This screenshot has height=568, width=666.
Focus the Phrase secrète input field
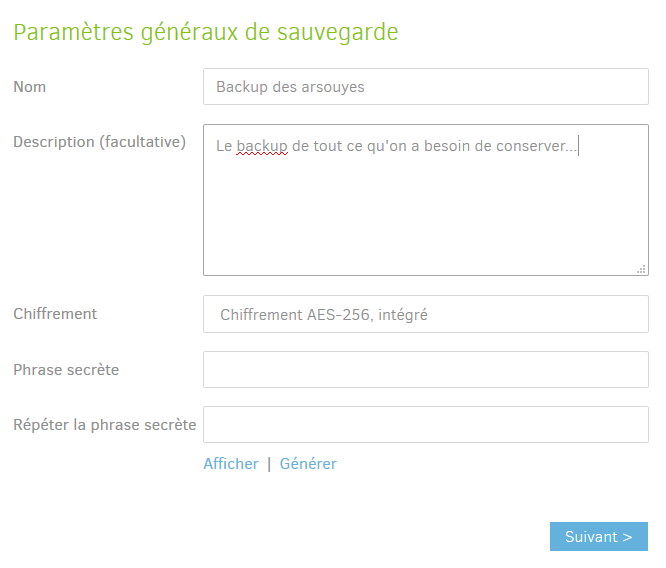pos(426,370)
